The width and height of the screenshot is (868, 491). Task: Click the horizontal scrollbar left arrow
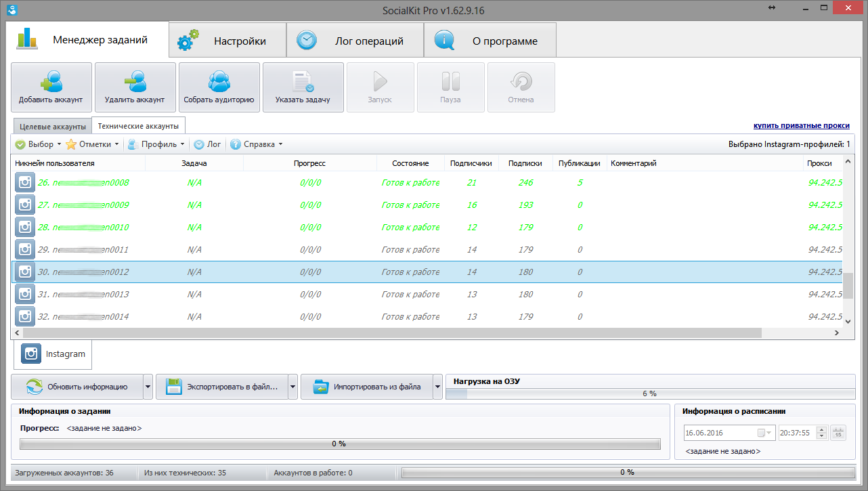tap(18, 333)
